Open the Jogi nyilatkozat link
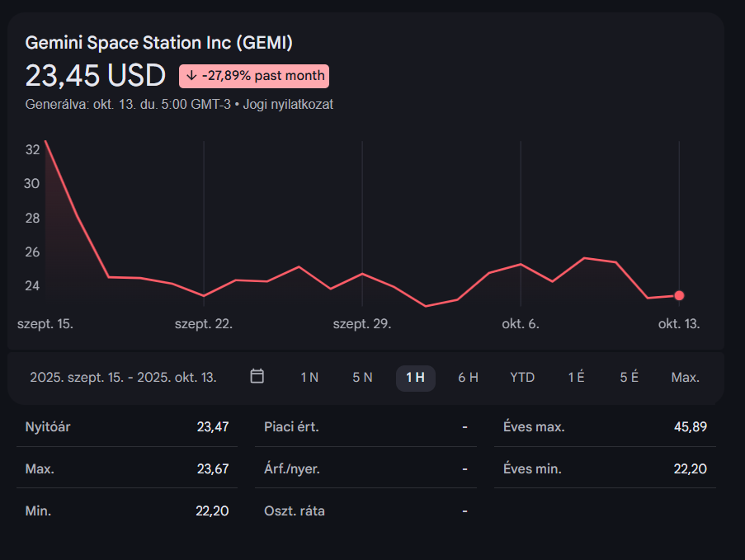Screen dimensions: 745x560 (x=288, y=105)
